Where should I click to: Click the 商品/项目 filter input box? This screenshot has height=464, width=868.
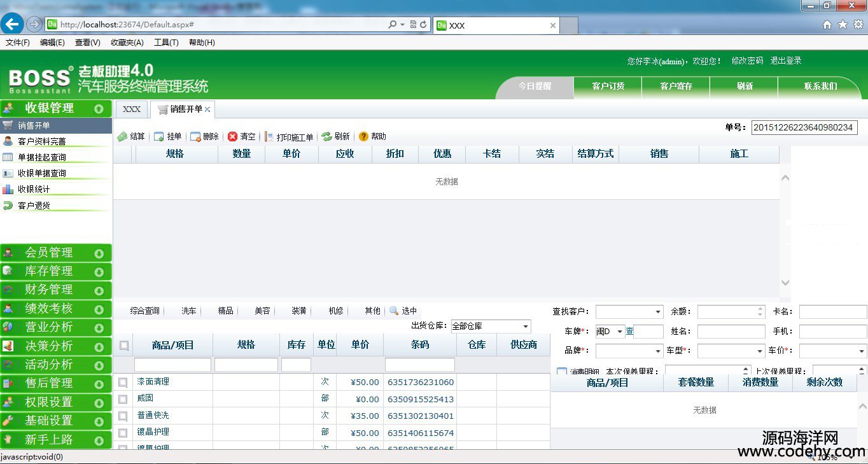coord(172,365)
